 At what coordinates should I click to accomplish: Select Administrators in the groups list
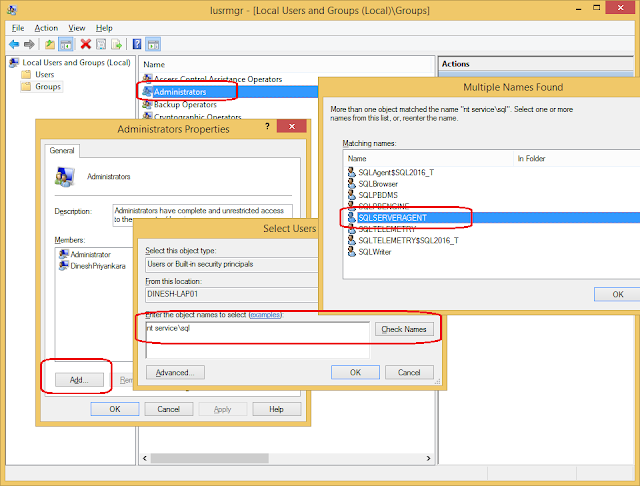pos(180,92)
